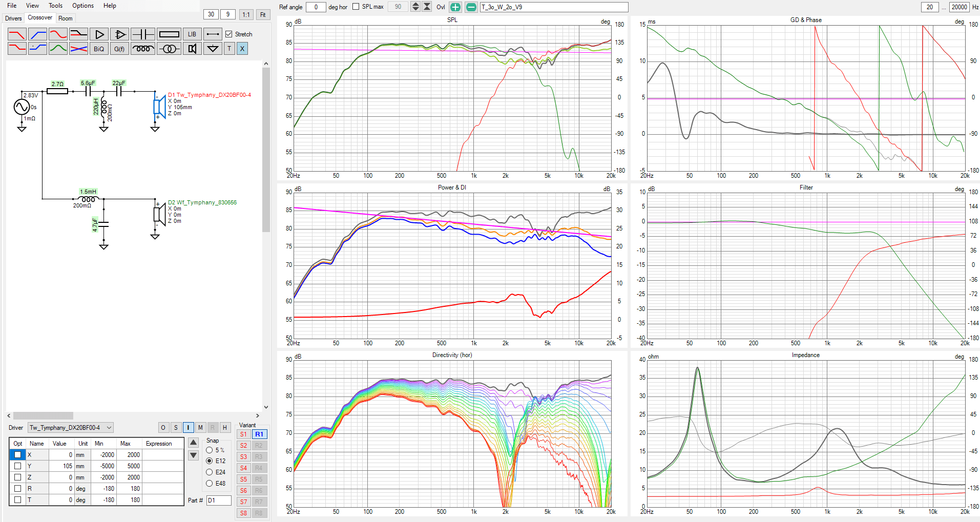Open the Driver selection dropdown
980x522 pixels.
pos(71,428)
